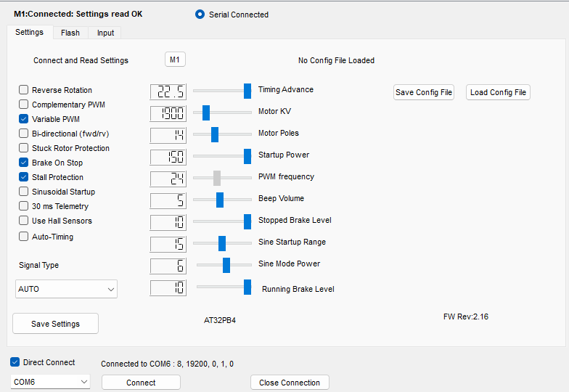Toggle Brake On Stop option
This screenshot has height=392, width=569.
coord(24,163)
